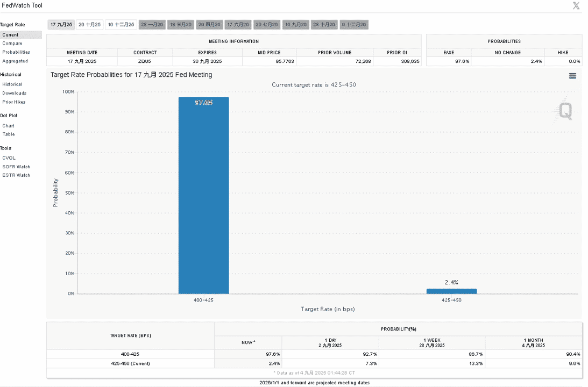Click the 400-425 row in bottom table
Screen dimensions: 588x387
[314, 354]
